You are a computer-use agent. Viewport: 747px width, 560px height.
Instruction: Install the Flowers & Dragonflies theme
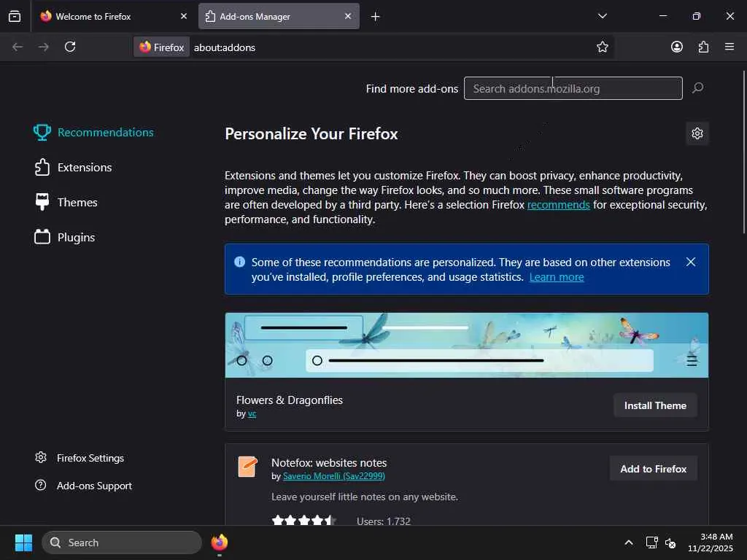click(655, 405)
